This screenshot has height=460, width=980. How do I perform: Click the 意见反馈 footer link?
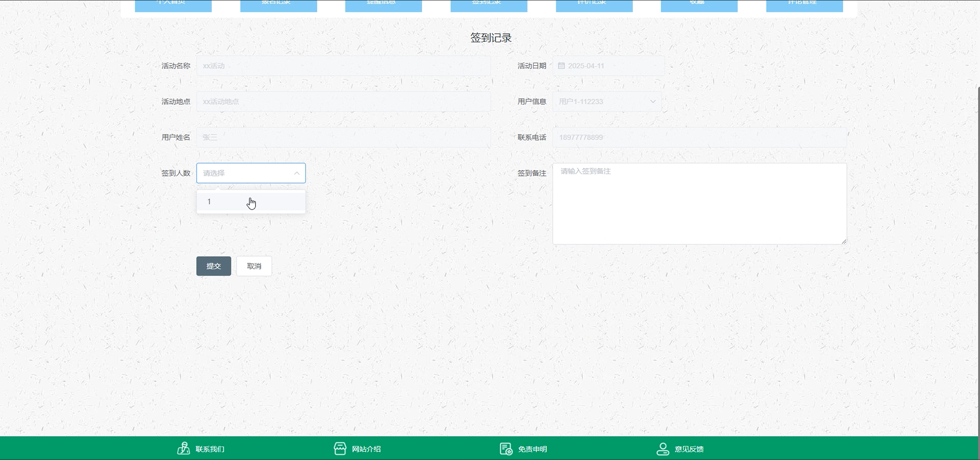click(689, 449)
